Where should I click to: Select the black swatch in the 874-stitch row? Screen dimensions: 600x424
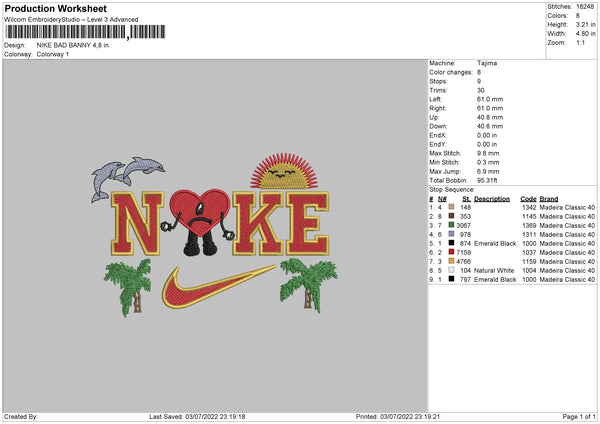(451, 243)
